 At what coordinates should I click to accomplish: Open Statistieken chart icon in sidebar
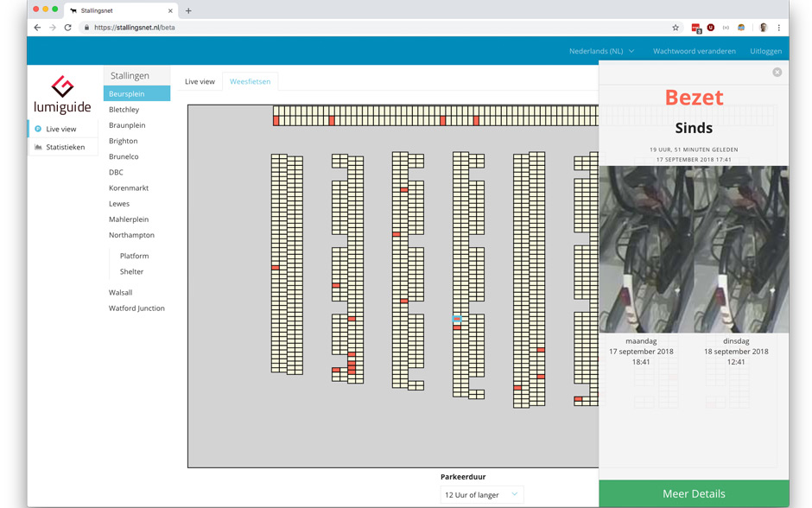38,147
